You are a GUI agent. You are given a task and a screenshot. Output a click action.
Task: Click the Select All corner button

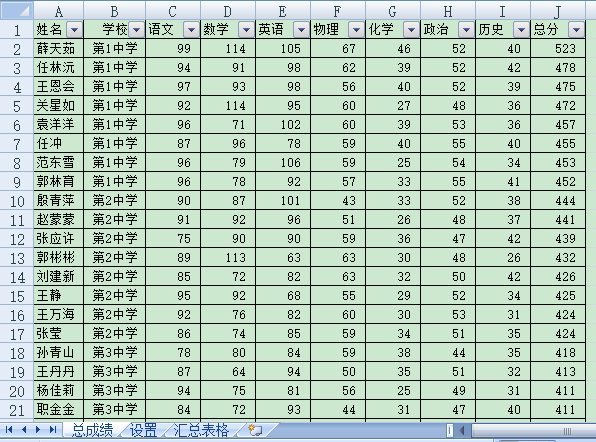click(17, 10)
